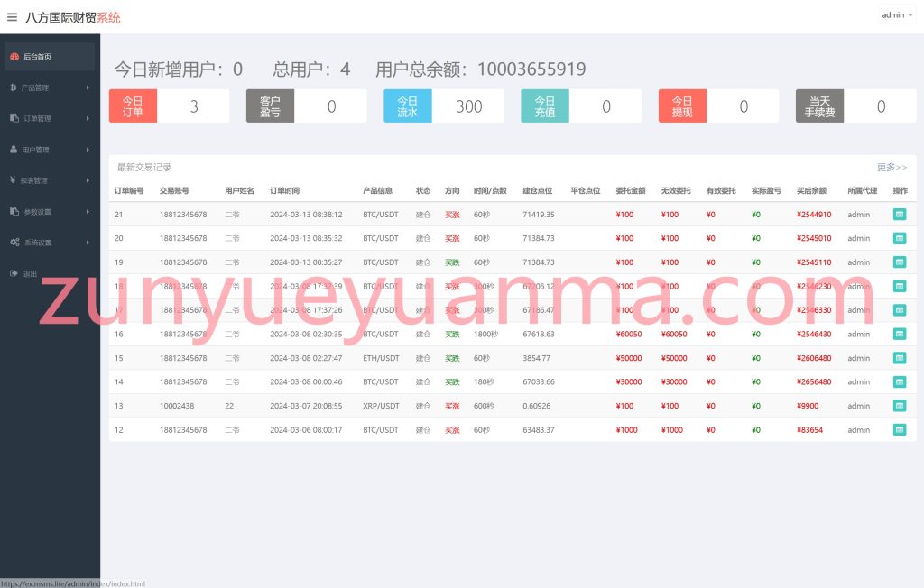Click the 订单管理 sidebar icon
This screenshot has width=924, height=588.
[x=14, y=118]
